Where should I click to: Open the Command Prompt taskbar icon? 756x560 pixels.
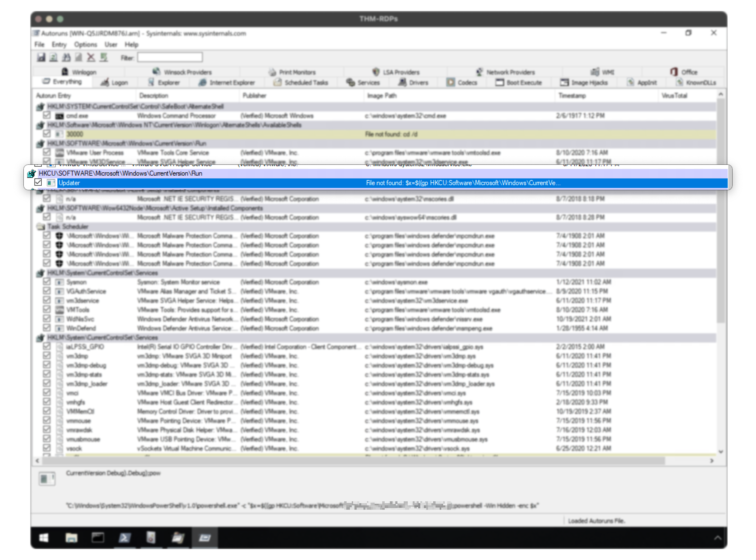pyautogui.click(x=98, y=538)
